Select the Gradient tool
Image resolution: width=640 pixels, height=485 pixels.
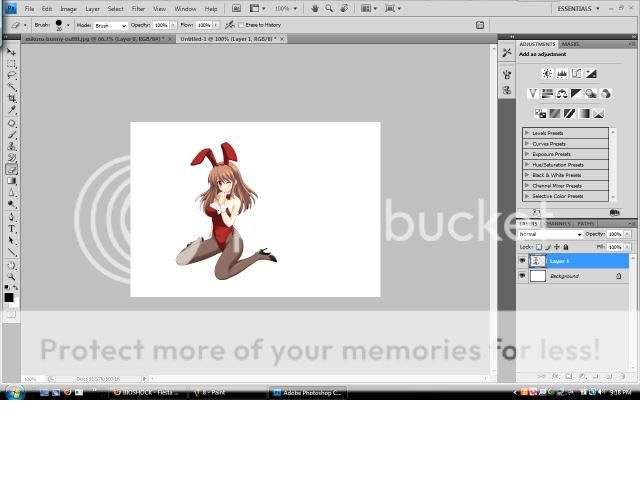coord(11,181)
